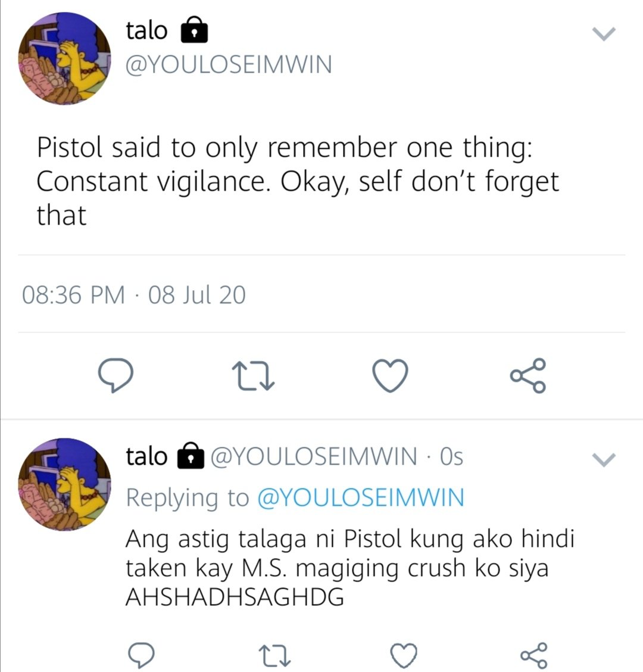Reply to the 'Ang astig talaga' tweet
The width and height of the screenshot is (643, 672).
(141, 655)
